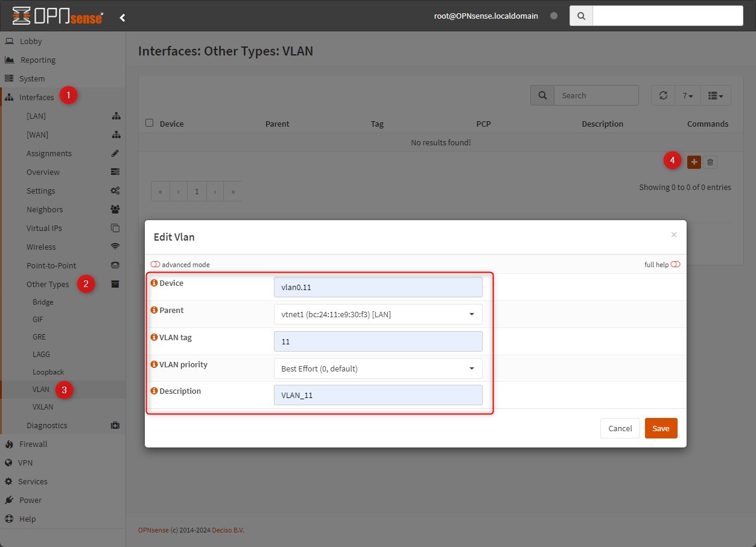Click the Save button
This screenshot has height=547, width=756.
coord(661,428)
